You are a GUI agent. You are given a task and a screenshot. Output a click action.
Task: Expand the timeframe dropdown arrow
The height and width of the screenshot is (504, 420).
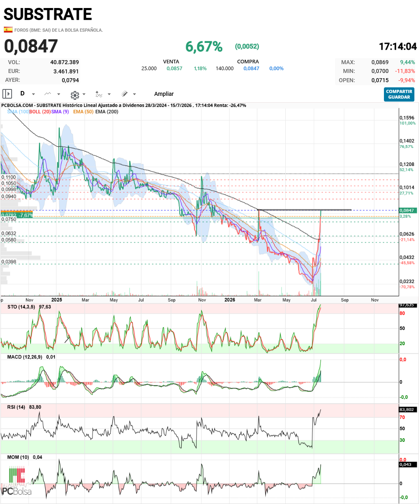coord(33,94)
